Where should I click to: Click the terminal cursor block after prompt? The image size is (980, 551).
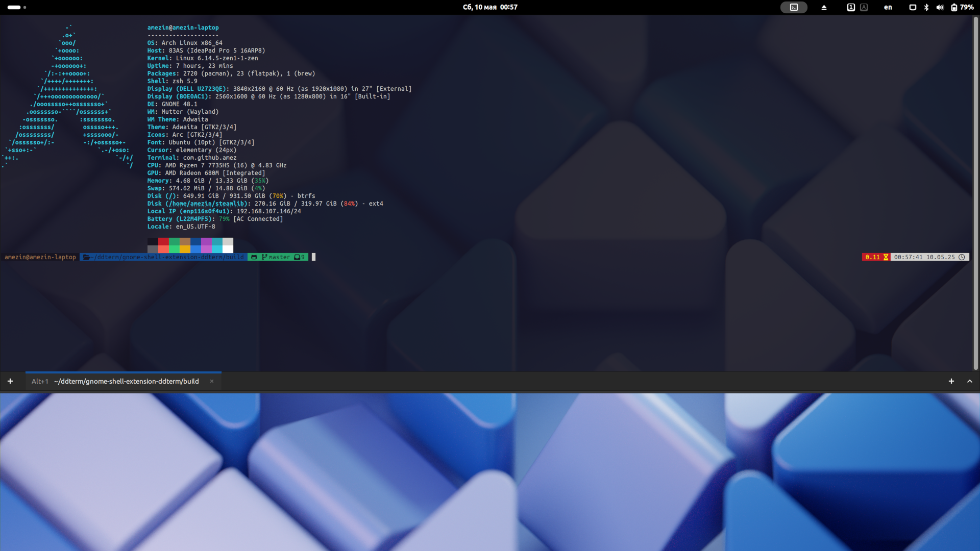tap(313, 257)
